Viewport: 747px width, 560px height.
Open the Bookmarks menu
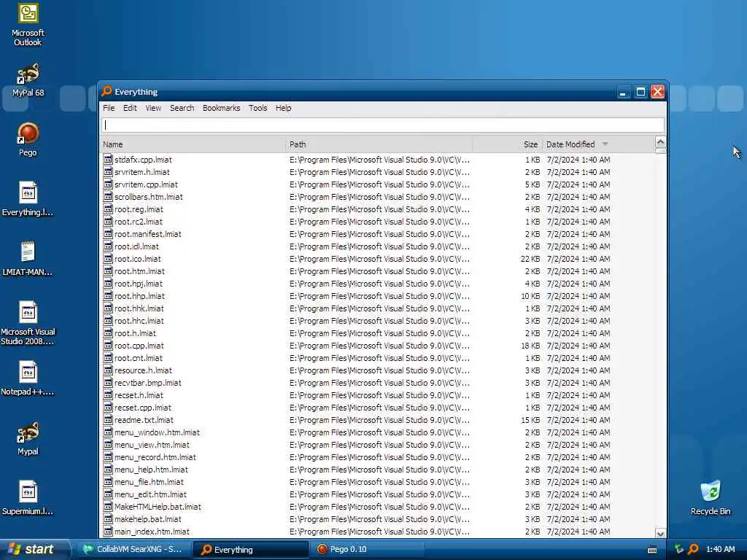click(221, 108)
